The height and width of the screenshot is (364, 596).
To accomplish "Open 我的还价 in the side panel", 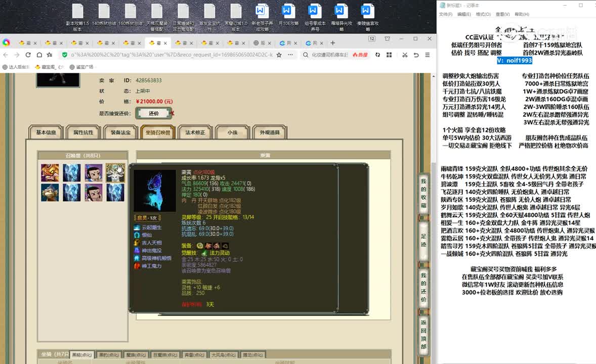I will [423, 287].
